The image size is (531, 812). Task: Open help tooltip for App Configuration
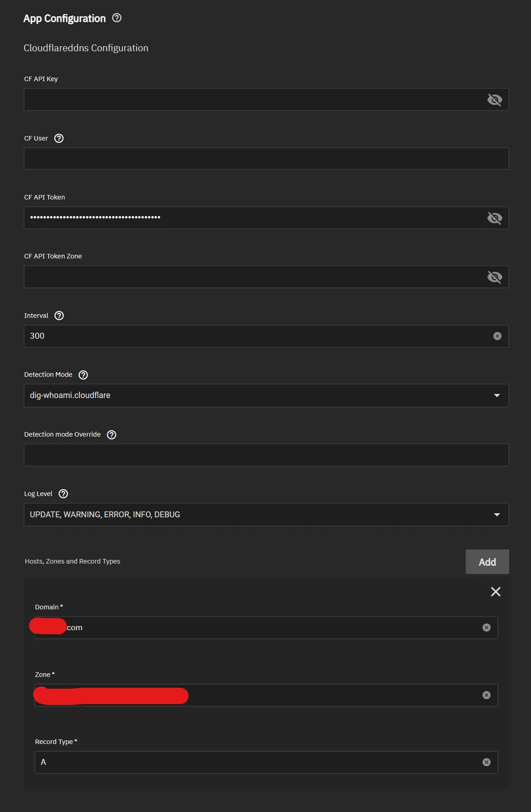point(117,18)
